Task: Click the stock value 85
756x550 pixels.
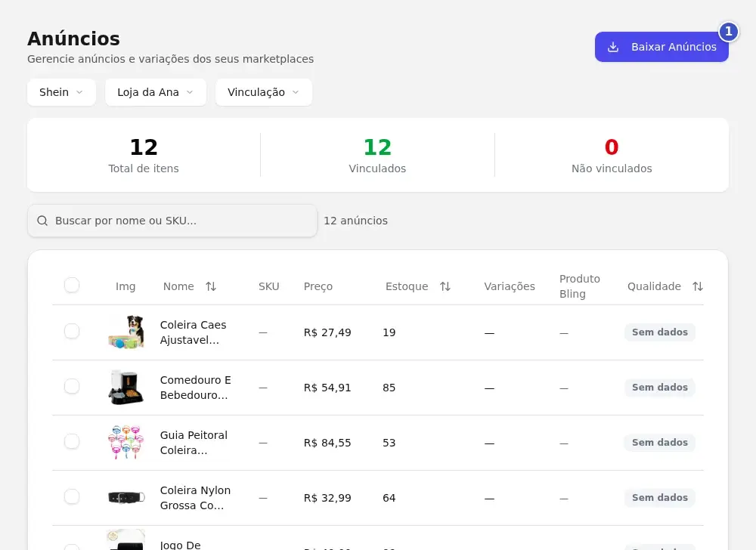Action: pos(389,388)
